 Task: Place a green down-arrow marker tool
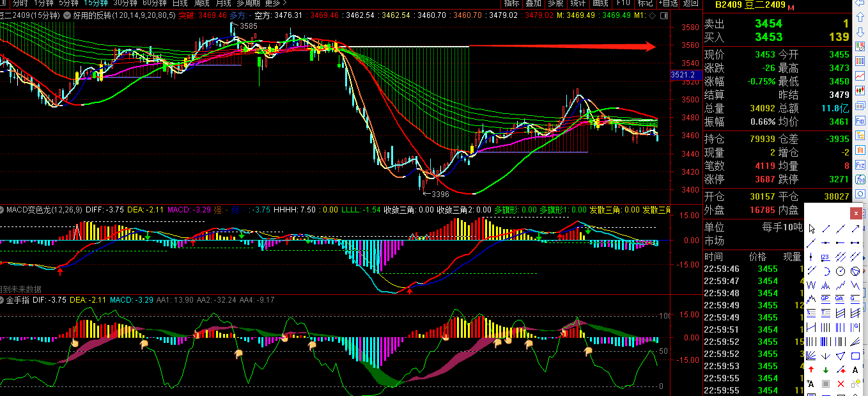click(x=825, y=370)
